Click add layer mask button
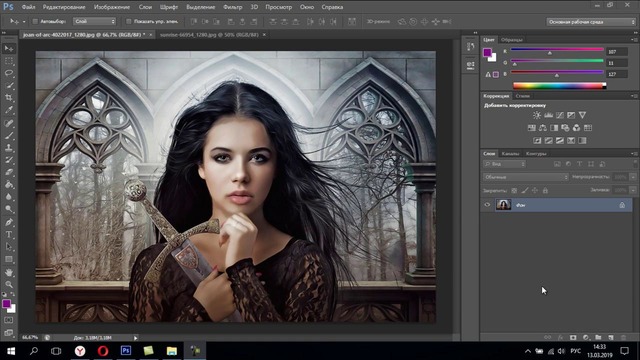 click(573, 338)
